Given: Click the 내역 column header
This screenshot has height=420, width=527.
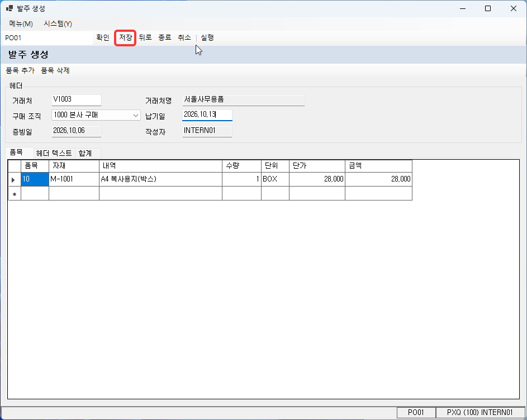Looking at the screenshot, I should (160, 166).
